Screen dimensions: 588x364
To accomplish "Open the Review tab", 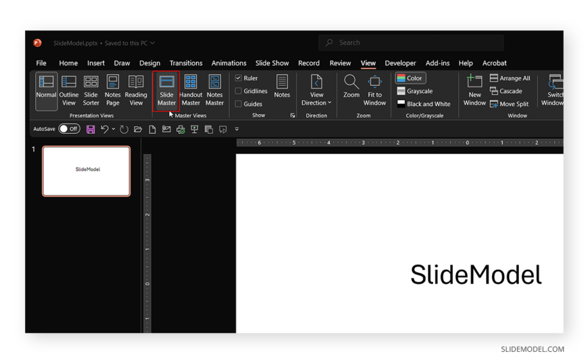I will (340, 63).
